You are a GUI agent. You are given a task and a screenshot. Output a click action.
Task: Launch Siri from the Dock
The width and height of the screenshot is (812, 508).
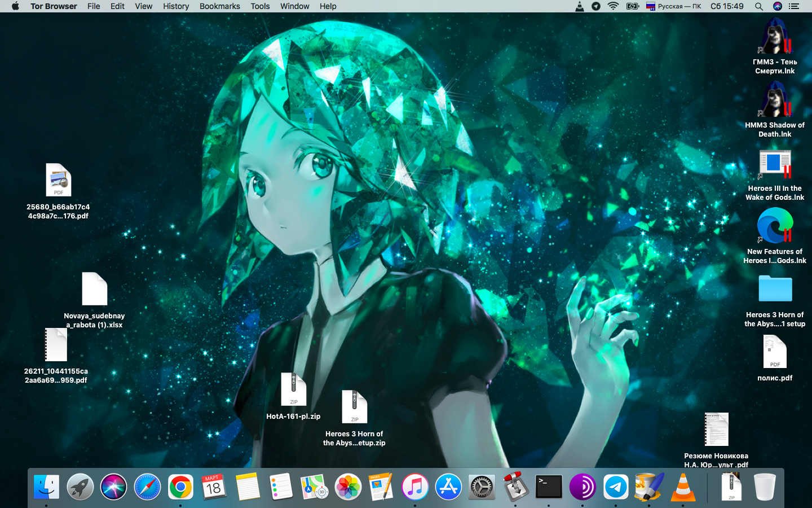pyautogui.click(x=113, y=487)
